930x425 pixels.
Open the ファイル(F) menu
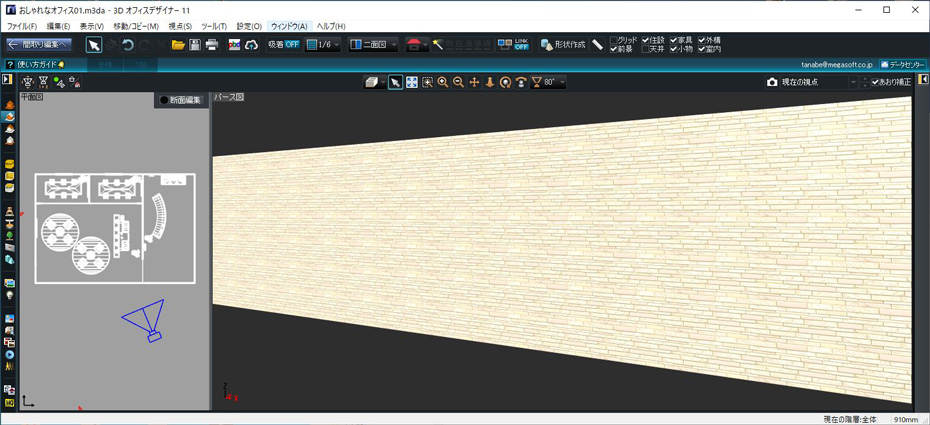(22, 26)
